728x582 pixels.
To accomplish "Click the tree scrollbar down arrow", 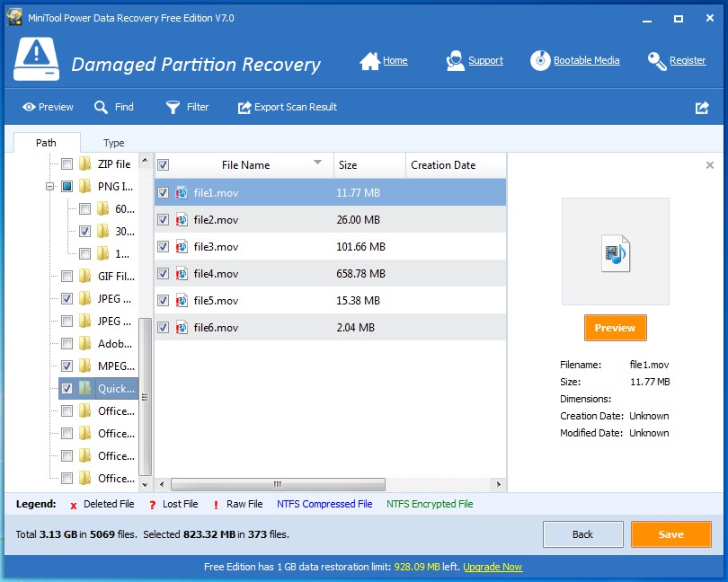I will 145,485.
